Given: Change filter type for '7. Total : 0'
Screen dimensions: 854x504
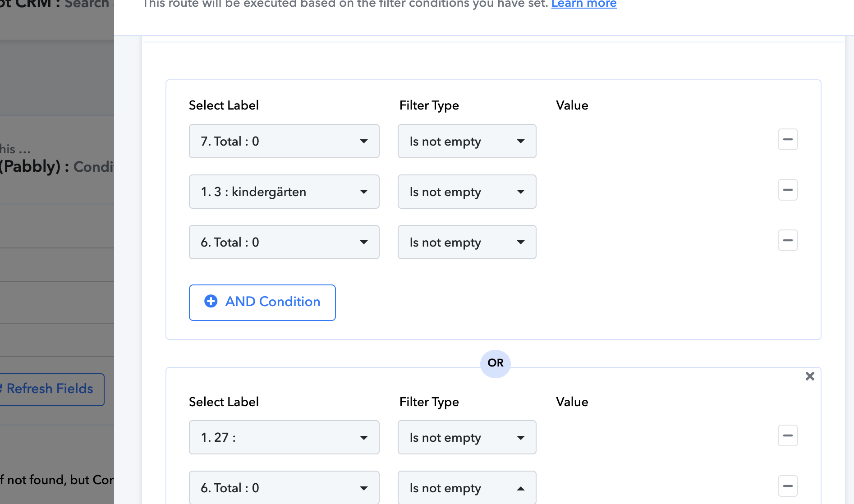Looking at the screenshot, I should 467,142.
